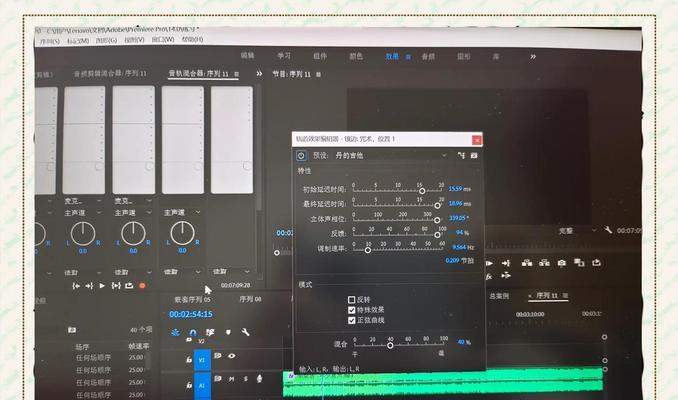The height and width of the screenshot is (400, 678).
Task: Show overflow workspaces via double-arrow
Action: [x=533, y=57]
